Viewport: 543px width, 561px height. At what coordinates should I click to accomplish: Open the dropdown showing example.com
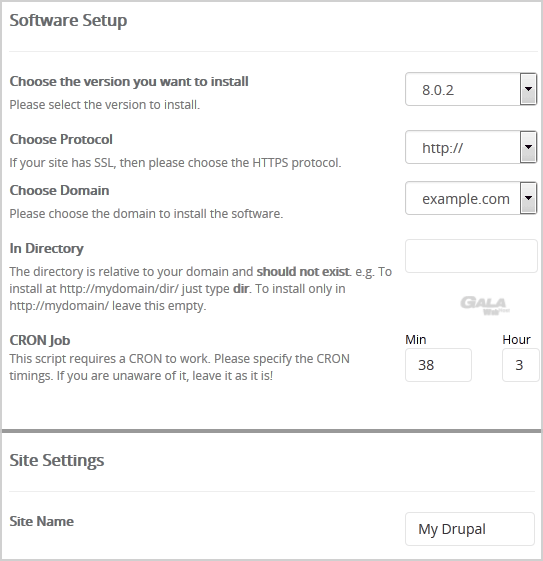tap(471, 198)
